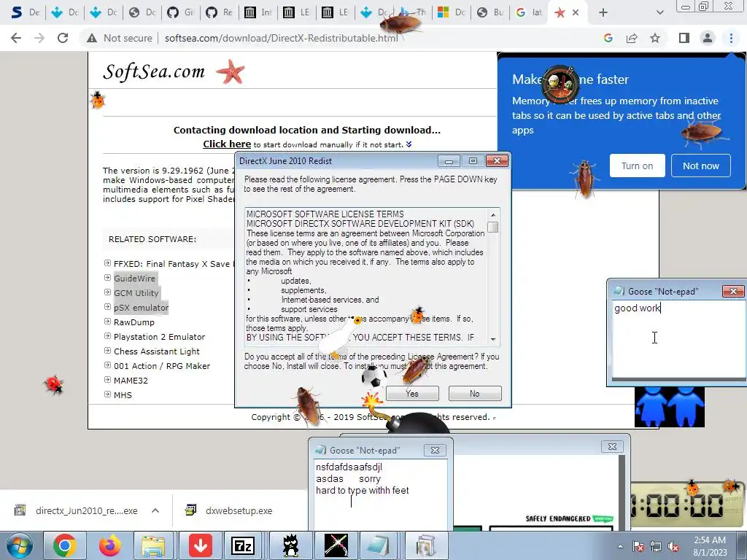Open Chrome from the taskbar
The height and width of the screenshot is (560, 747).
(x=65, y=545)
